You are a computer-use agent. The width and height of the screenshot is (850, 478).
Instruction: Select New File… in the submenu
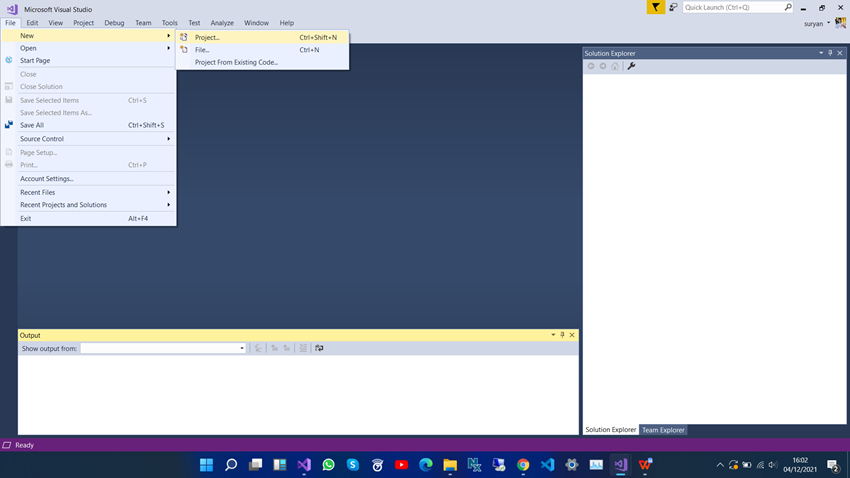coord(262,50)
